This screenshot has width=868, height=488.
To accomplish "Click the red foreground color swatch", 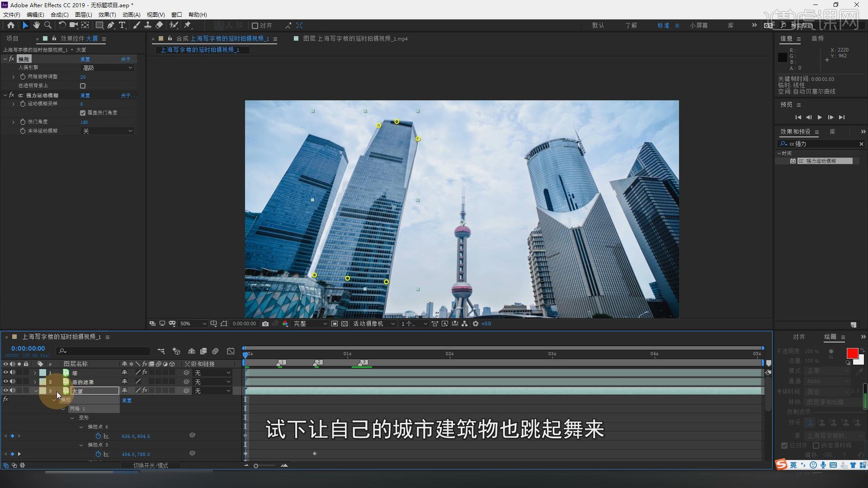I will pos(852,353).
